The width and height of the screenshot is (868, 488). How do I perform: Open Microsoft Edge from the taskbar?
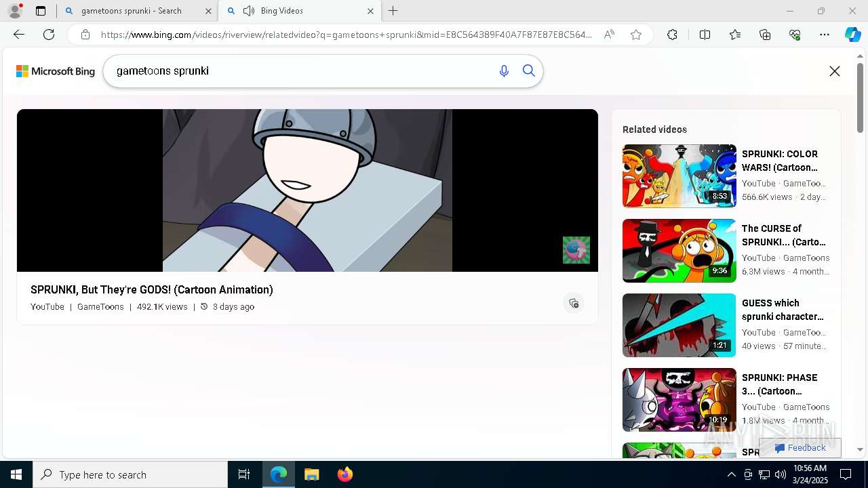coord(279,474)
